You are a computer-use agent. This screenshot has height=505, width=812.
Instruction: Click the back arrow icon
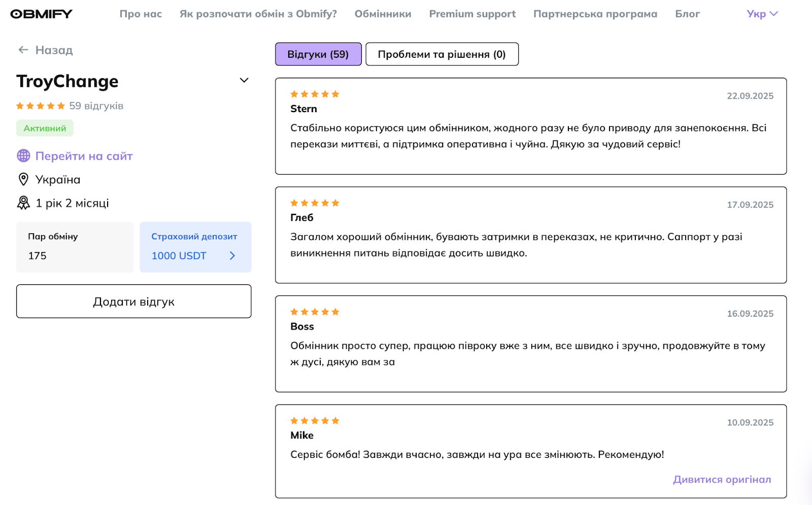click(23, 50)
